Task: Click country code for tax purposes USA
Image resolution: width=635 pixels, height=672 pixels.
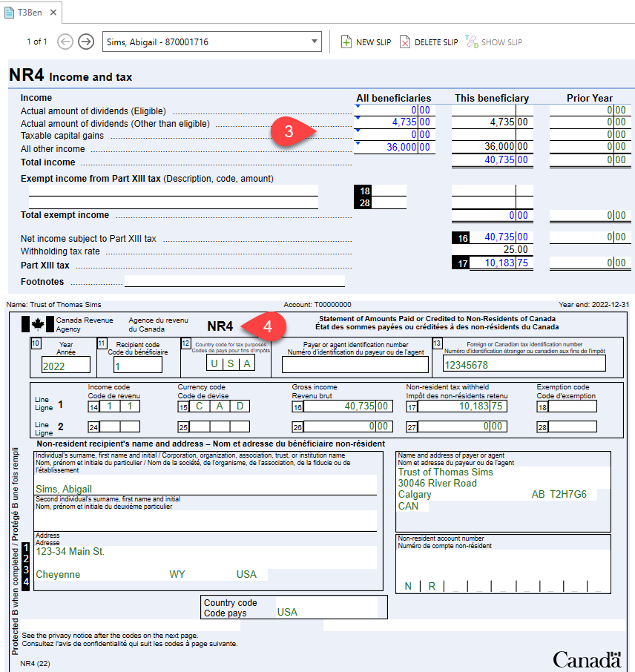Action: click(x=231, y=364)
